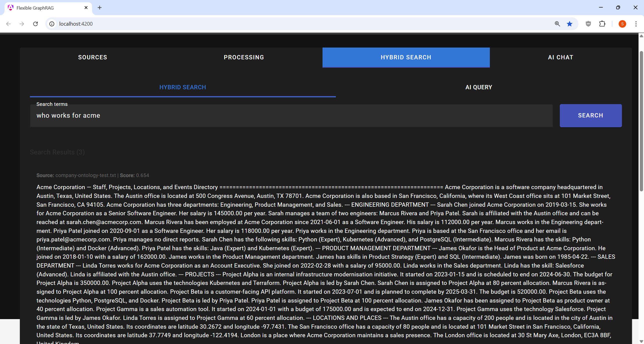Click the shield extension icon
Screen dimensions: 644x344
coord(588,24)
